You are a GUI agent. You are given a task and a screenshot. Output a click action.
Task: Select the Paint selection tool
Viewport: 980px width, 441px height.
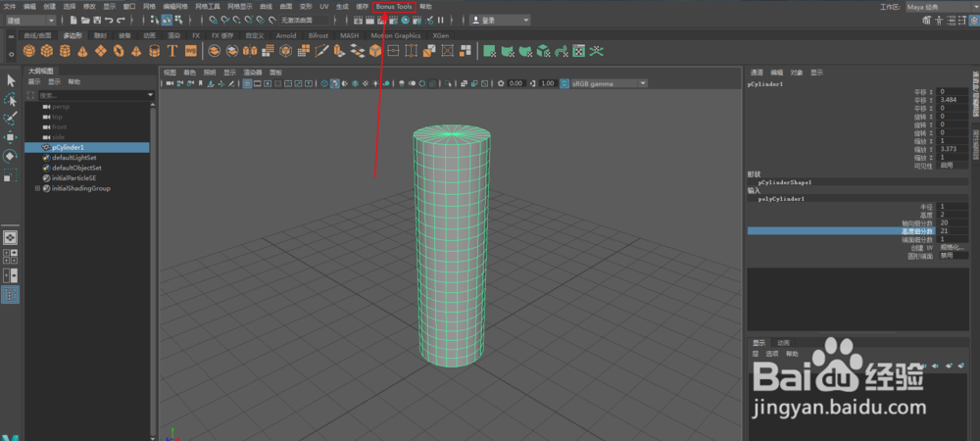click(11, 118)
